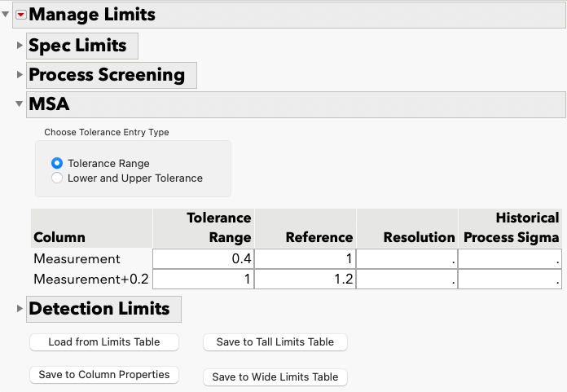Click Load from Limits Table button
The image size is (567, 392).
(x=104, y=342)
